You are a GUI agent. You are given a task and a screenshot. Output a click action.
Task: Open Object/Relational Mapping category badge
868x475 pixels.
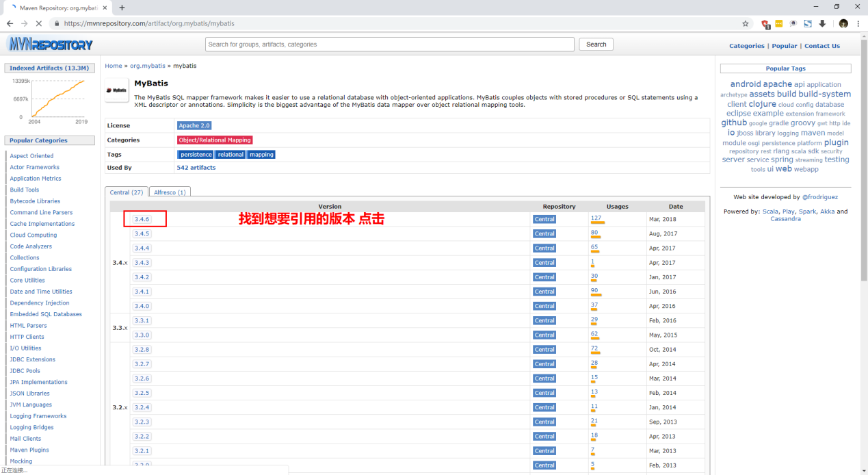tap(215, 140)
